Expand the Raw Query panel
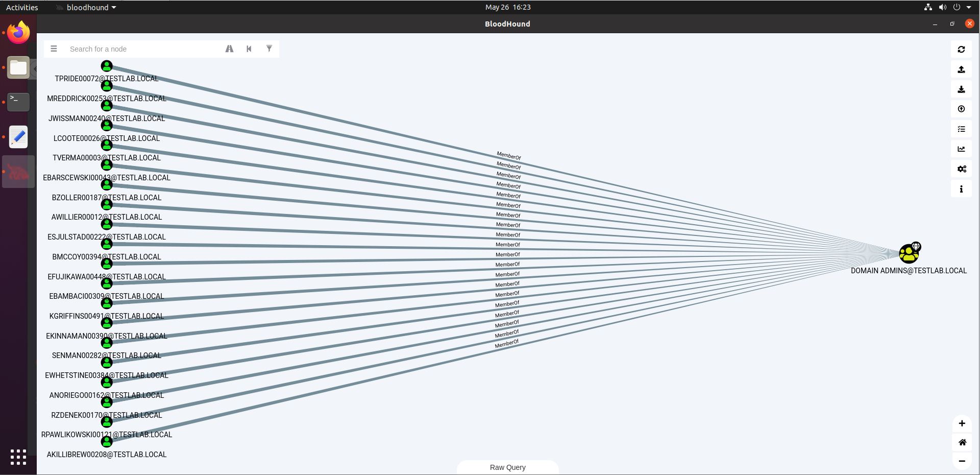This screenshot has height=475, width=980. [507, 467]
